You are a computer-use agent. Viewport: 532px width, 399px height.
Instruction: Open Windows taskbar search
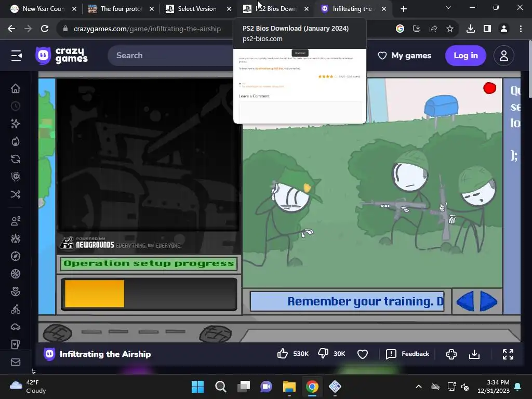220,387
